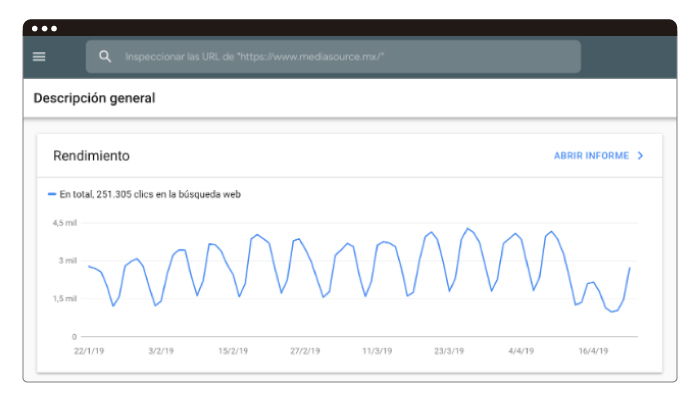Click the 3 mil axis label
700x407 pixels.
point(68,261)
